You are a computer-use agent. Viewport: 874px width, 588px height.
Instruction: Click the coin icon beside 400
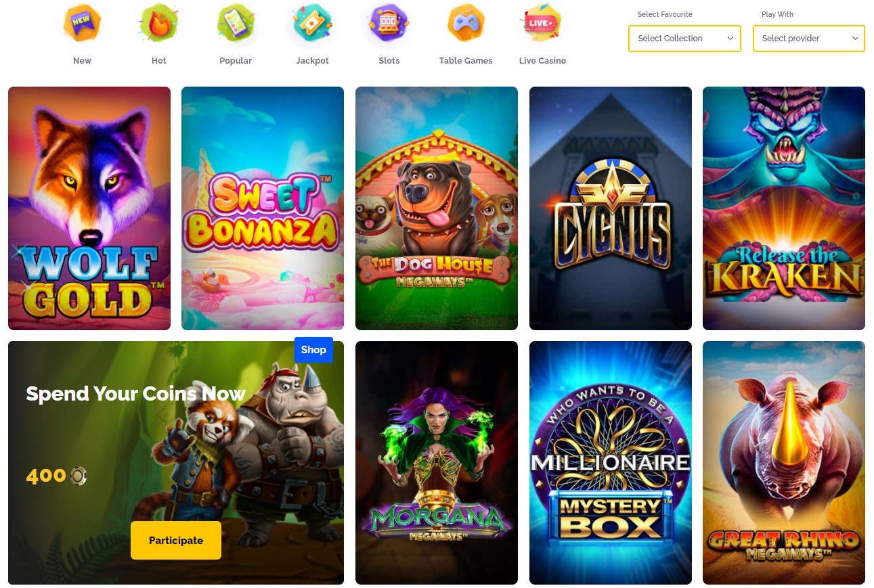(x=79, y=476)
